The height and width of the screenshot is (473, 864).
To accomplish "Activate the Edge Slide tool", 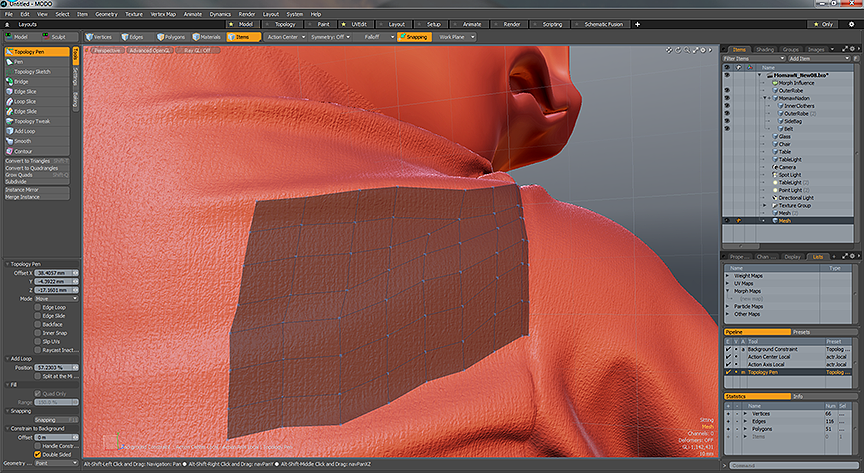I will click(37, 111).
